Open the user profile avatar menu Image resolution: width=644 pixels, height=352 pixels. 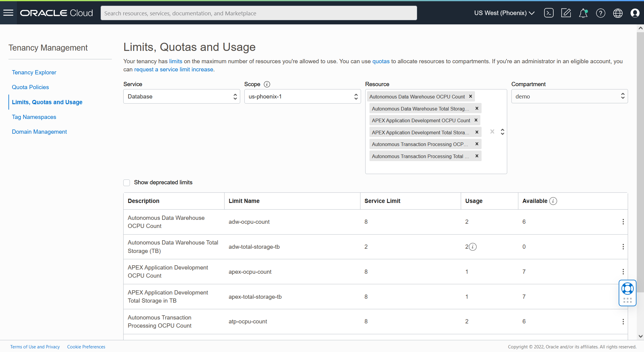pyautogui.click(x=635, y=13)
